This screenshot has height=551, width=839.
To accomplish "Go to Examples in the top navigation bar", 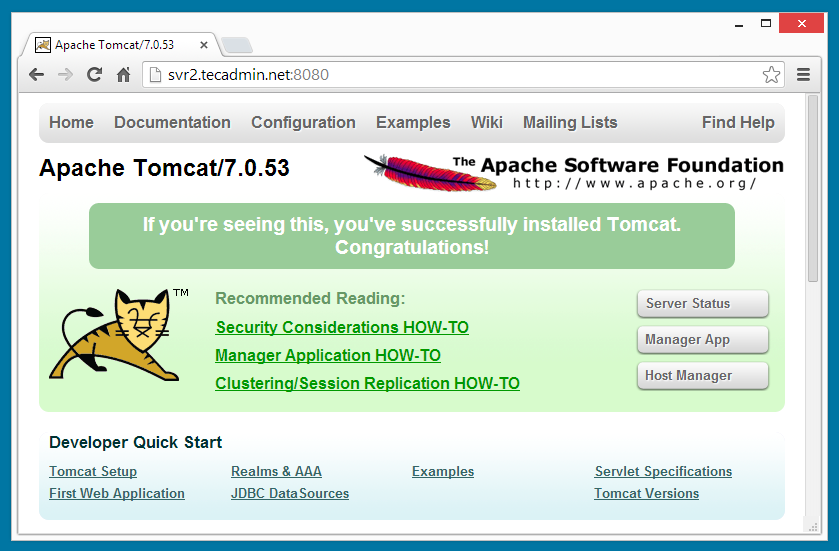I will pos(413,123).
